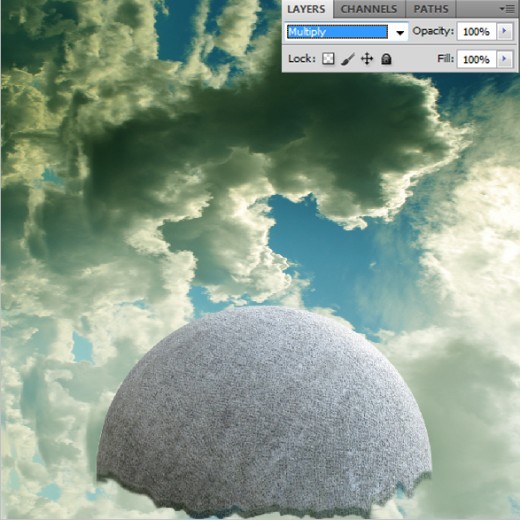Screen dimensions: 520x520
Task: Open the Paths tab
Action: coord(431,9)
